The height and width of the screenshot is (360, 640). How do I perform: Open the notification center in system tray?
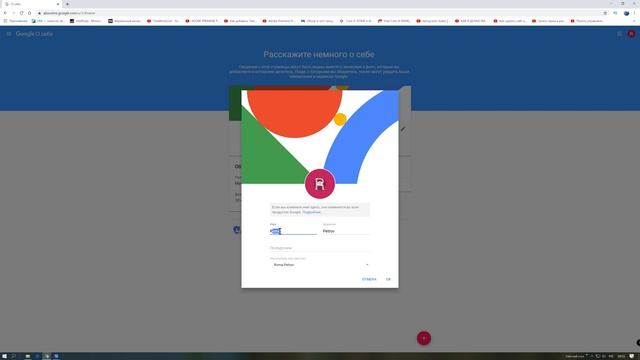point(632,356)
